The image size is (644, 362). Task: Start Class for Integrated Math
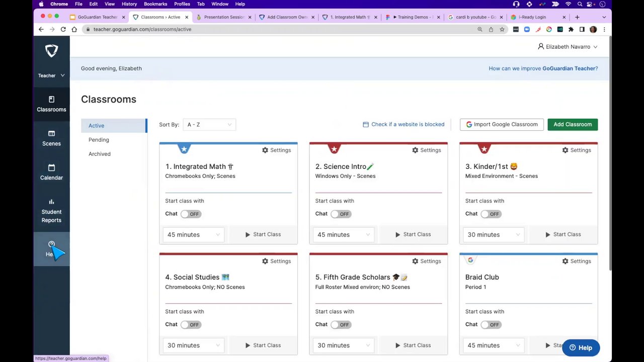point(263,234)
